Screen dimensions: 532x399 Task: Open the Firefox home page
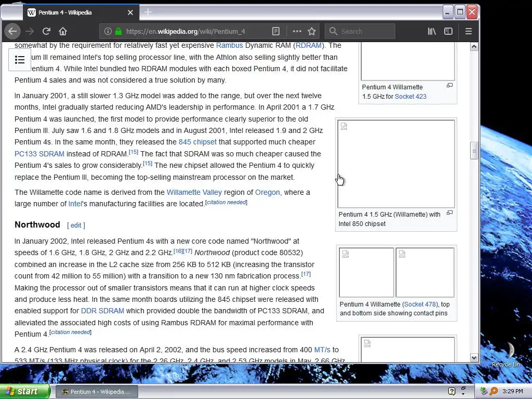(x=63, y=31)
